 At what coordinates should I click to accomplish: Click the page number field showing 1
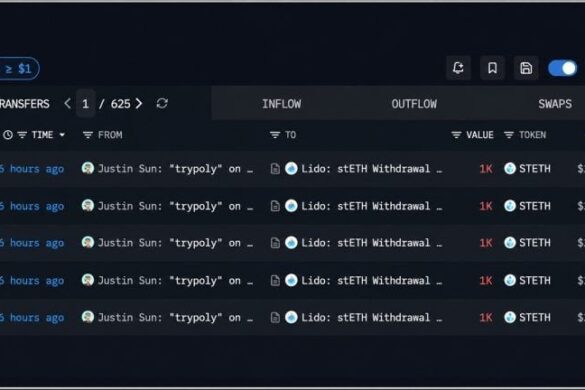click(85, 103)
